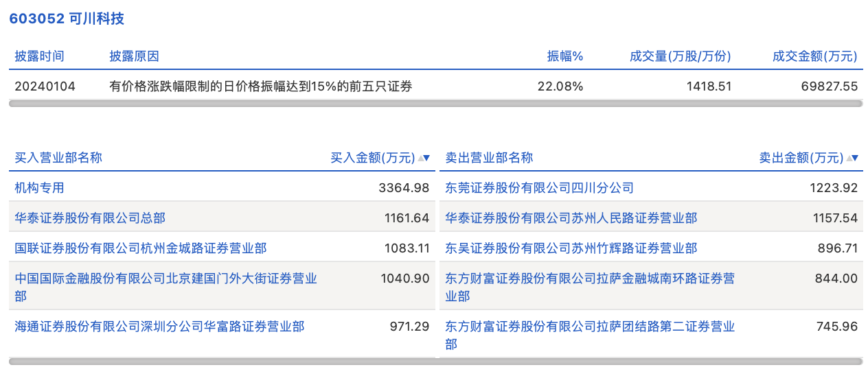
Task: Select 东方财富证券拉萨团结路第二证券营业部 link
Action: [x=589, y=326]
